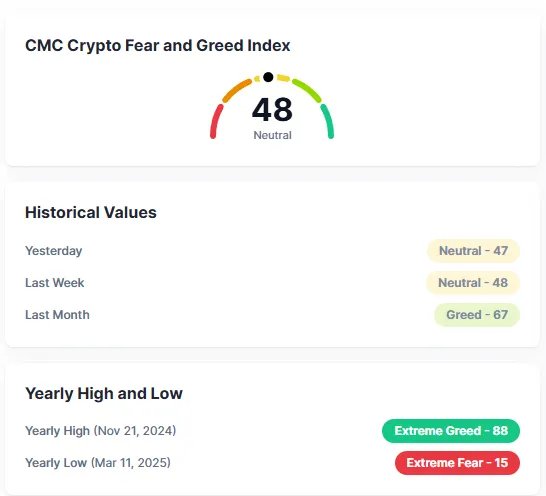Click the orange fear gauge segment
This screenshot has height=496, width=546.
point(237,91)
